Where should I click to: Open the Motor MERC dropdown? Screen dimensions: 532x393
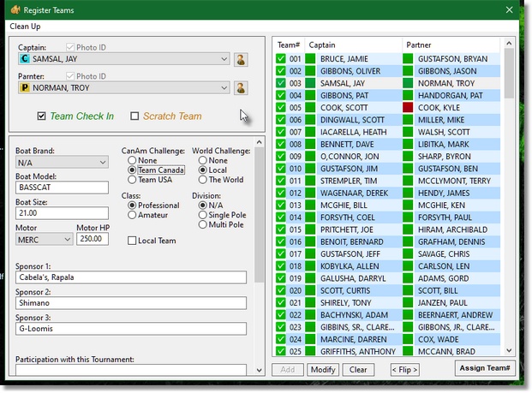[66, 240]
